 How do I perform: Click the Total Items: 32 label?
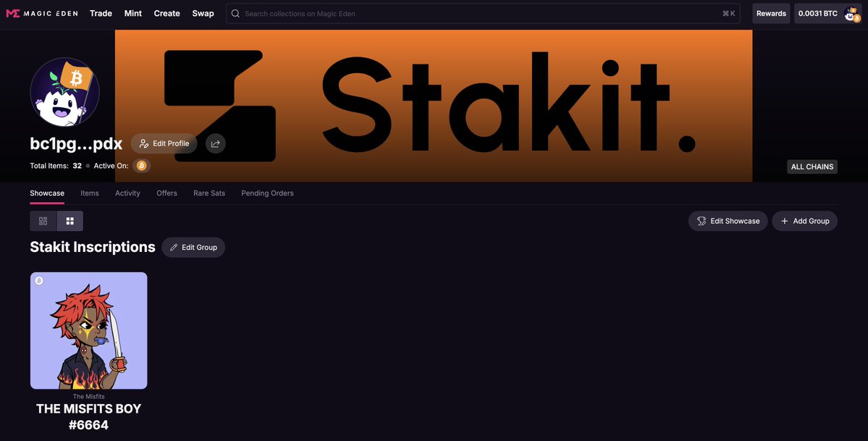click(56, 166)
